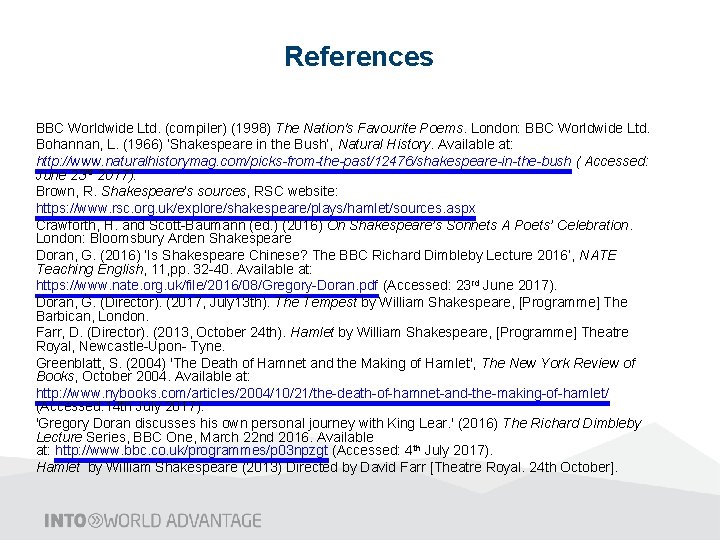The height and width of the screenshot is (540, 720).
Task: Click the References slide title
Action: (359, 56)
